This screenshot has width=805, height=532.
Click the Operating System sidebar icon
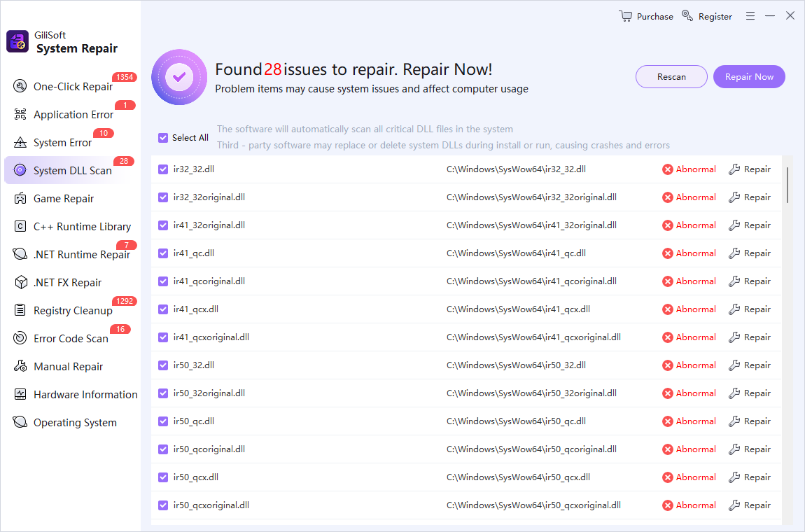point(20,421)
